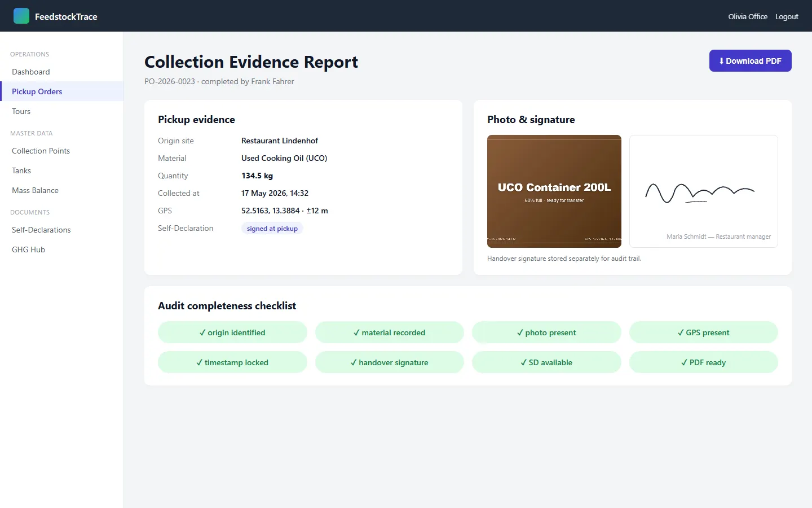Download the report as PDF

point(750,61)
